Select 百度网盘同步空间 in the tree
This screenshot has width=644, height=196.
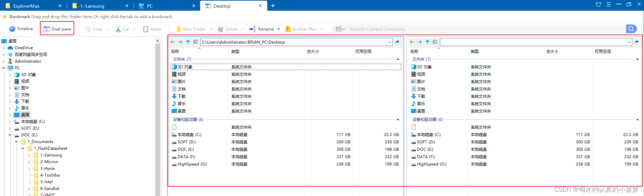(x=31, y=55)
